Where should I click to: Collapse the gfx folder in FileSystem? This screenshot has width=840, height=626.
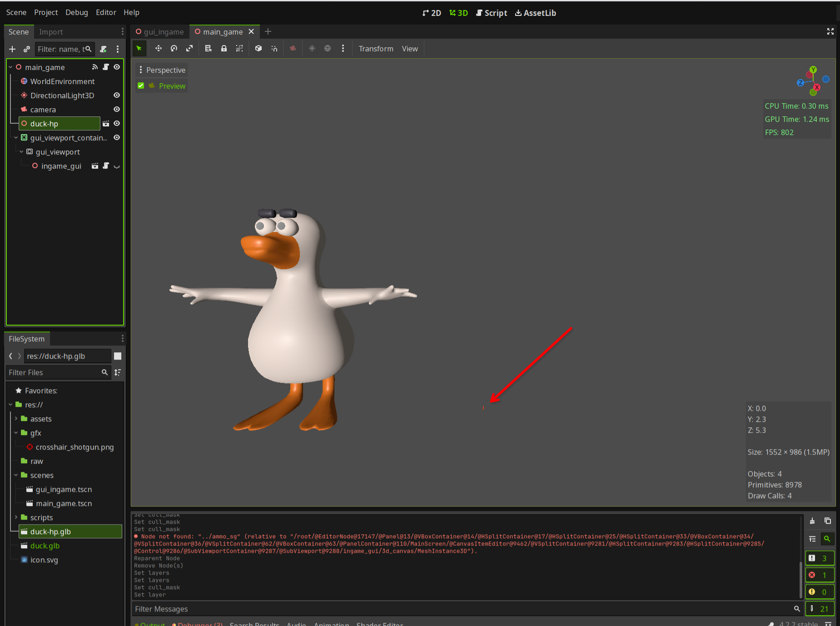tap(16, 433)
